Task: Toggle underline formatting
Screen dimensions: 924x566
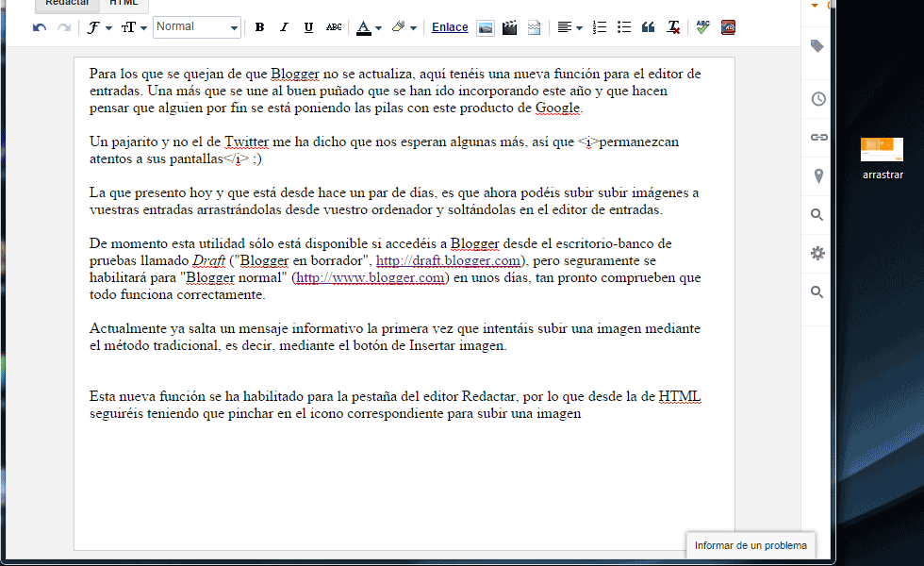Action: (308, 27)
